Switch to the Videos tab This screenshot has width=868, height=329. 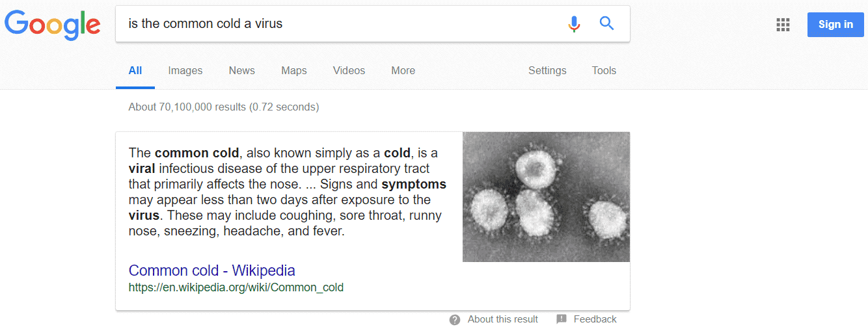point(349,70)
